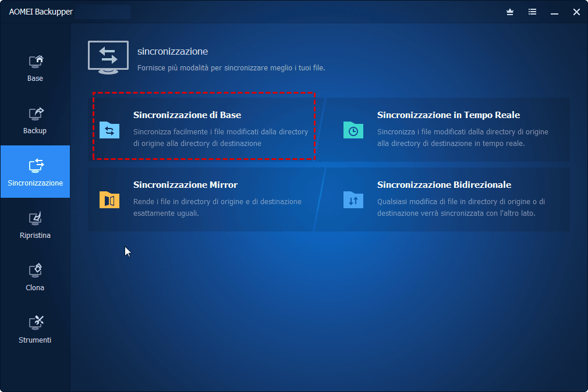The image size is (588, 392).
Task: Click the clock folder icon for Tempo Reale sync
Action: (353, 130)
